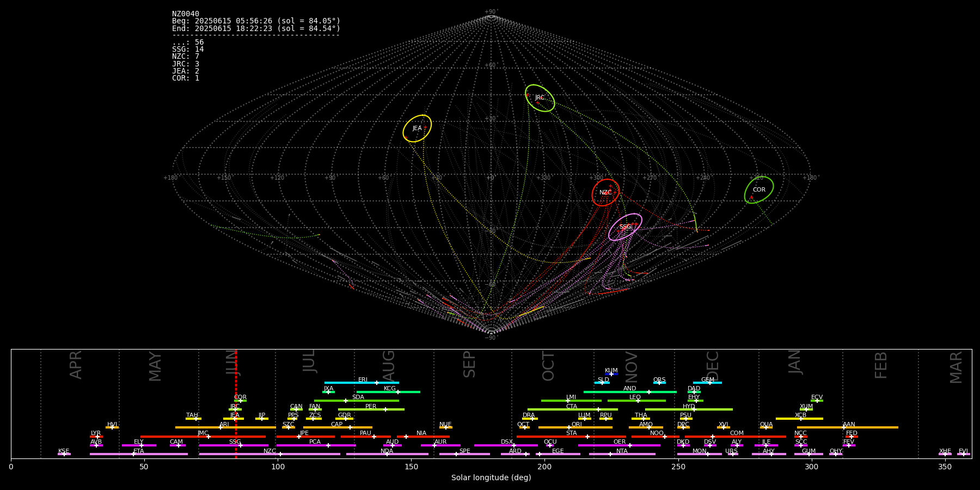Viewport: 980px width, 490px height.
Task: Click the LEO shower label in the timeline
Action: click(635, 397)
